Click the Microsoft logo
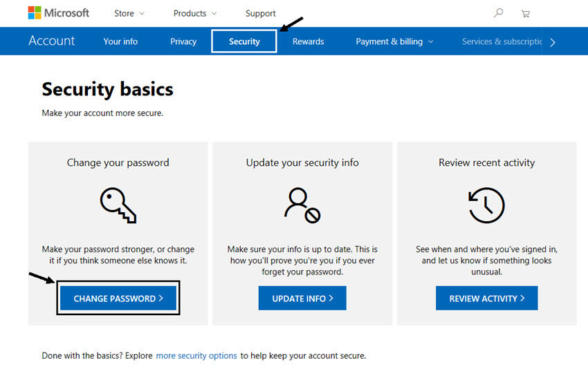The width and height of the screenshot is (588, 367). pos(59,13)
